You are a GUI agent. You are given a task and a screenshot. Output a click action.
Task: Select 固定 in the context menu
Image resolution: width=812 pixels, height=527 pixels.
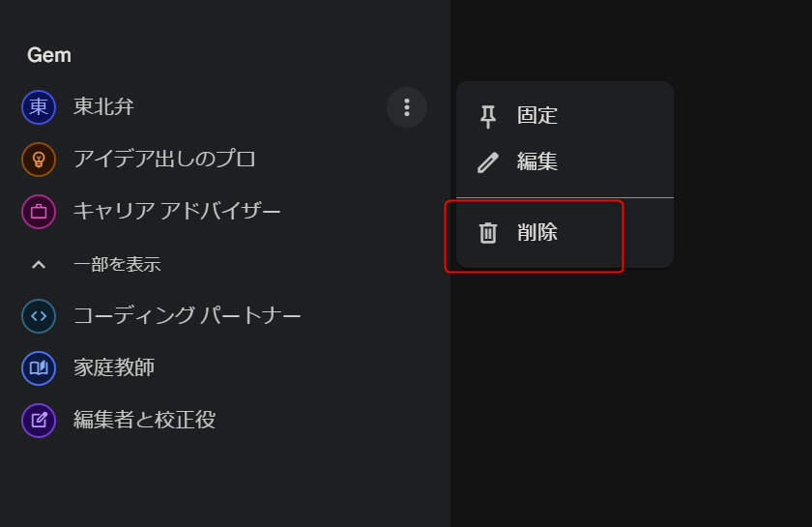click(565, 116)
